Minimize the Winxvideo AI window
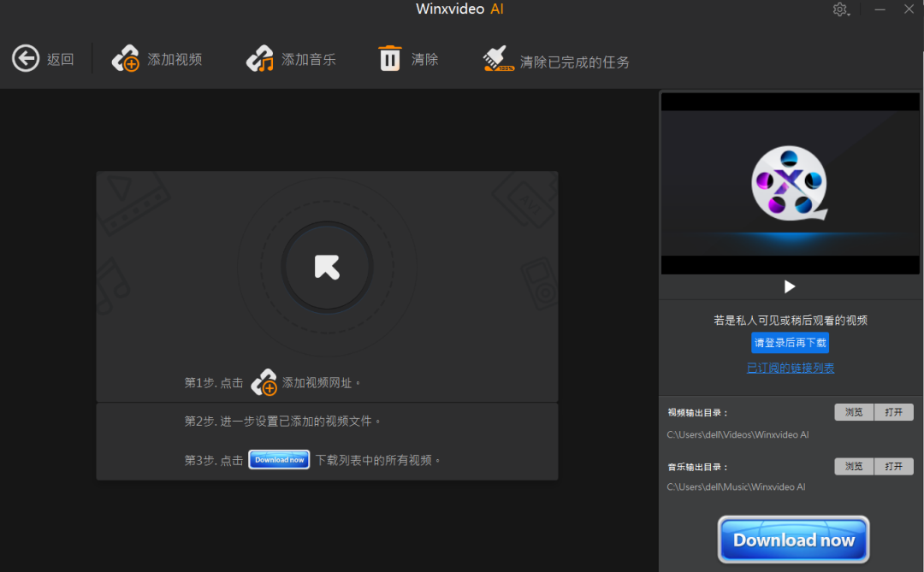Viewport: 924px width, 572px height. click(880, 9)
